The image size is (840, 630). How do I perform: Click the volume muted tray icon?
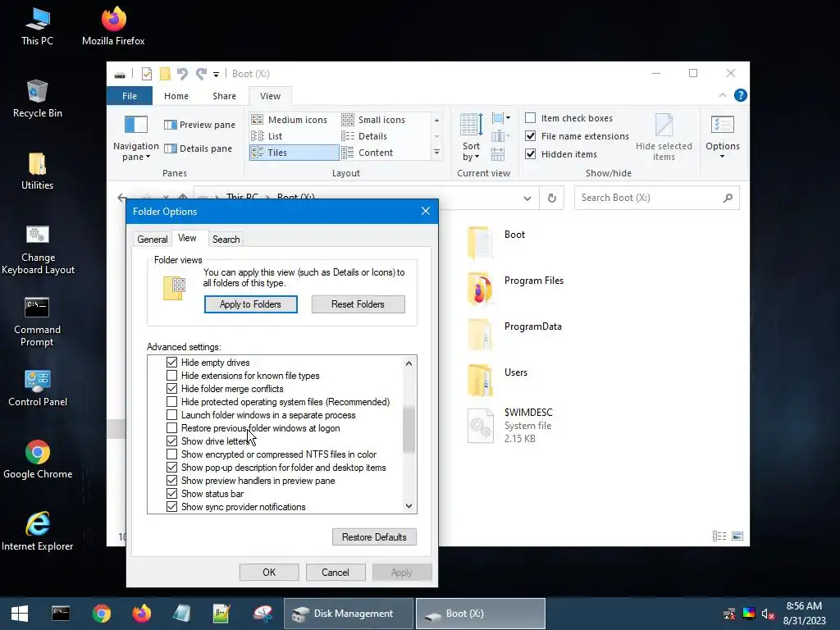[x=768, y=614]
